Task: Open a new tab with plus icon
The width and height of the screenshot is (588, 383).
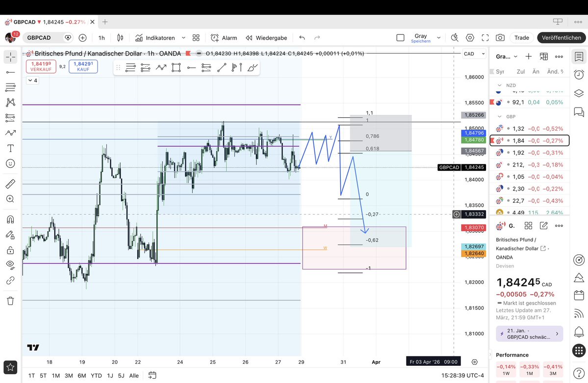Action: tap(105, 22)
